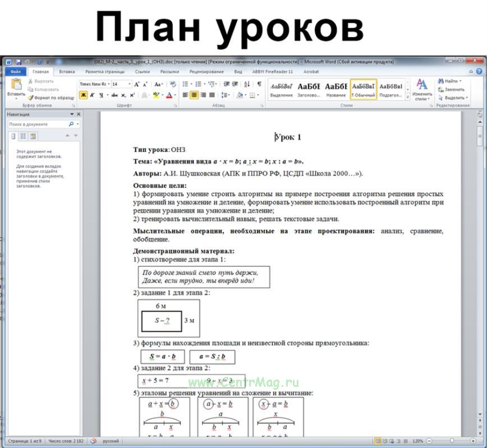Apply the Название style
The height and width of the screenshot is (448, 487).
point(336,89)
